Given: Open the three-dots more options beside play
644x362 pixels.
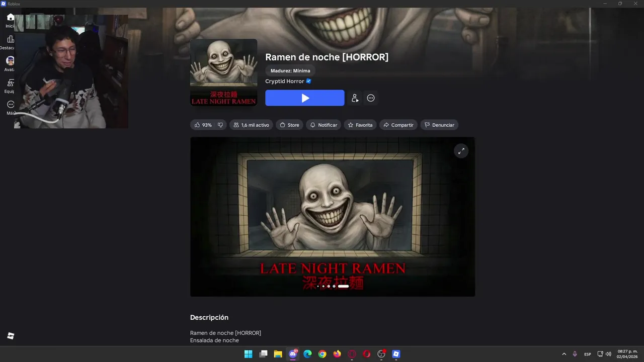Looking at the screenshot, I should pos(371,98).
